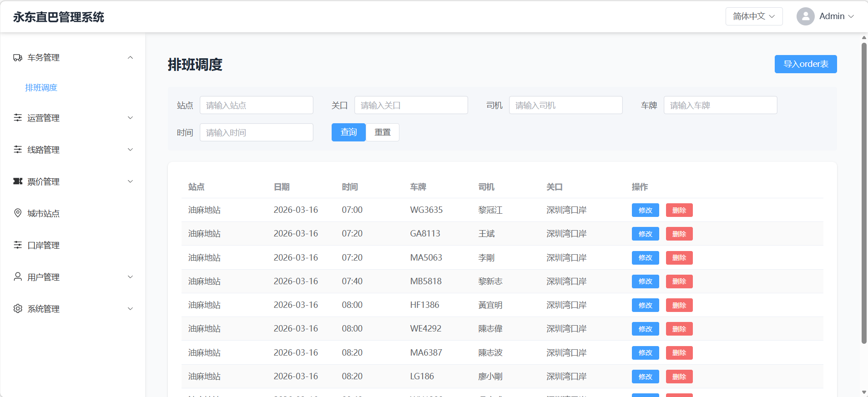Click 删除 for plate MB5818 row

coord(679,281)
